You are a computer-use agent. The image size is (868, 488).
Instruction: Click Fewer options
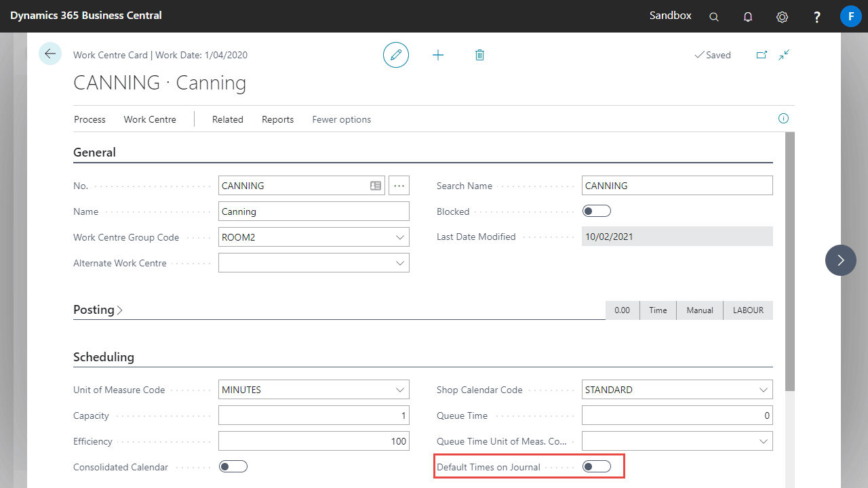tap(341, 119)
